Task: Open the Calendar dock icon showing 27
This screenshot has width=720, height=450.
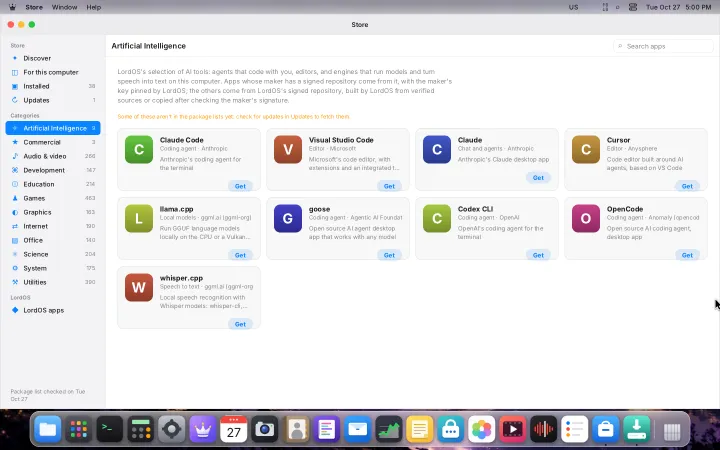Action: click(234, 430)
